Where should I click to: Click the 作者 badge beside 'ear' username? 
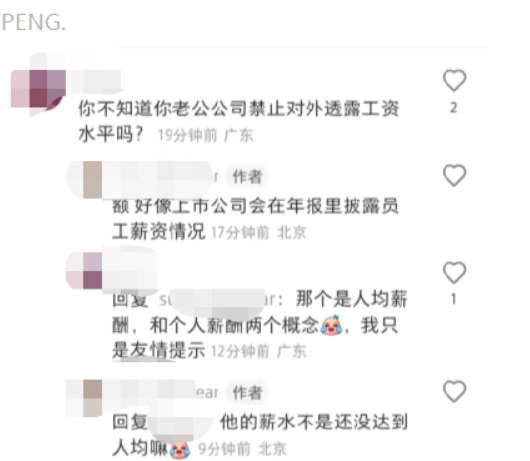[x=247, y=392]
